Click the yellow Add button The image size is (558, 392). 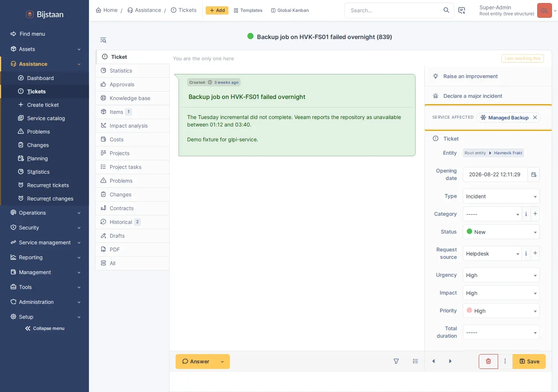click(217, 10)
